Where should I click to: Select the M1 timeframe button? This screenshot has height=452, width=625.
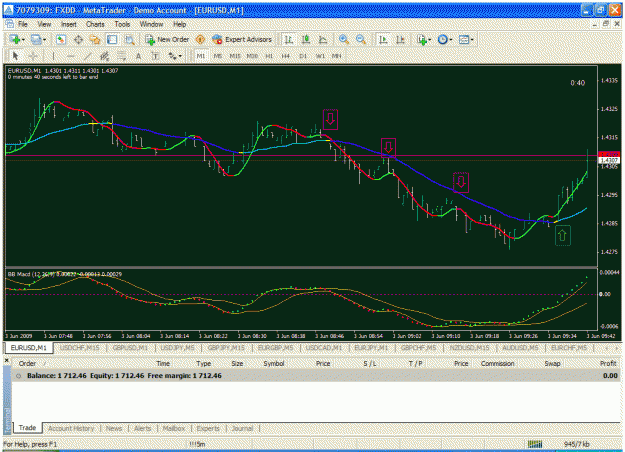pos(200,56)
